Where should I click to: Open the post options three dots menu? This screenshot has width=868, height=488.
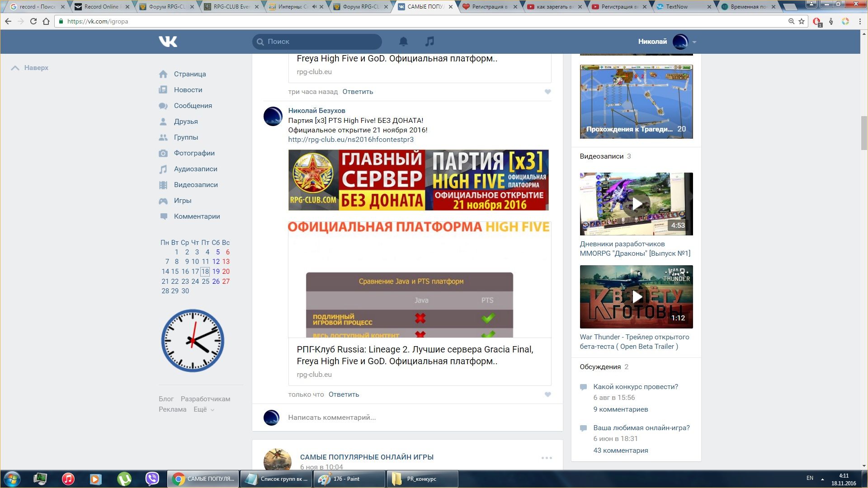pyautogui.click(x=547, y=458)
